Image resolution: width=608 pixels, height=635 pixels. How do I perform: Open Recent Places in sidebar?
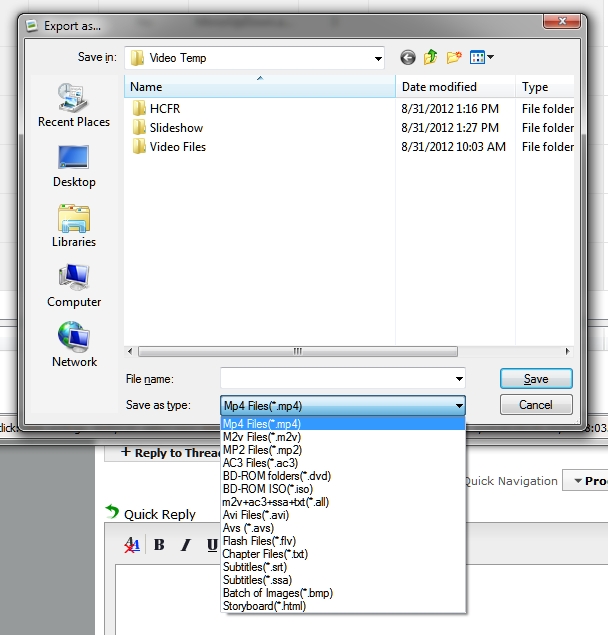(x=74, y=105)
